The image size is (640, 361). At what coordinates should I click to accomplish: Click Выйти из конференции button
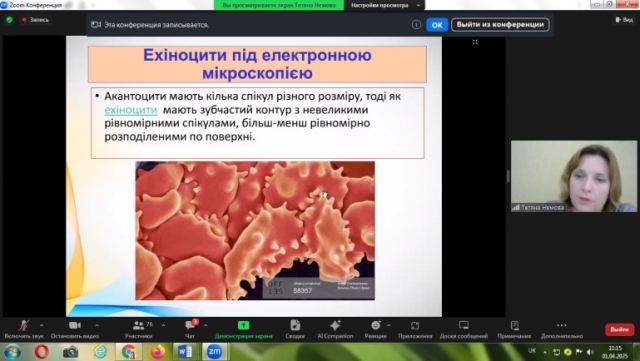point(500,25)
